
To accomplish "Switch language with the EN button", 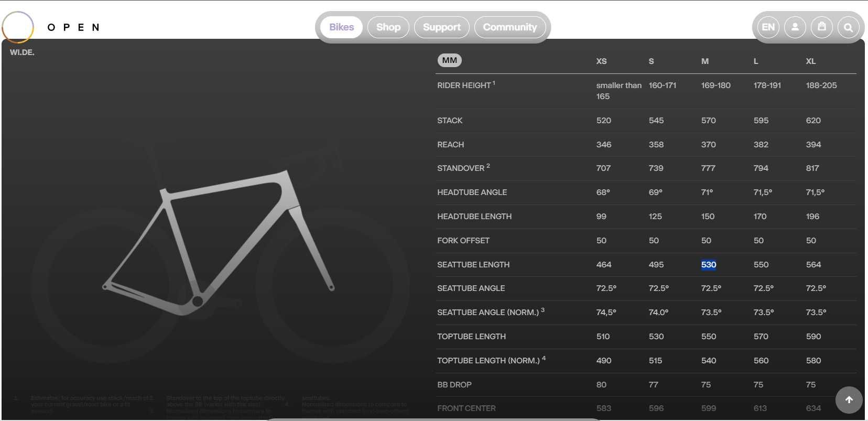I will coord(768,27).
